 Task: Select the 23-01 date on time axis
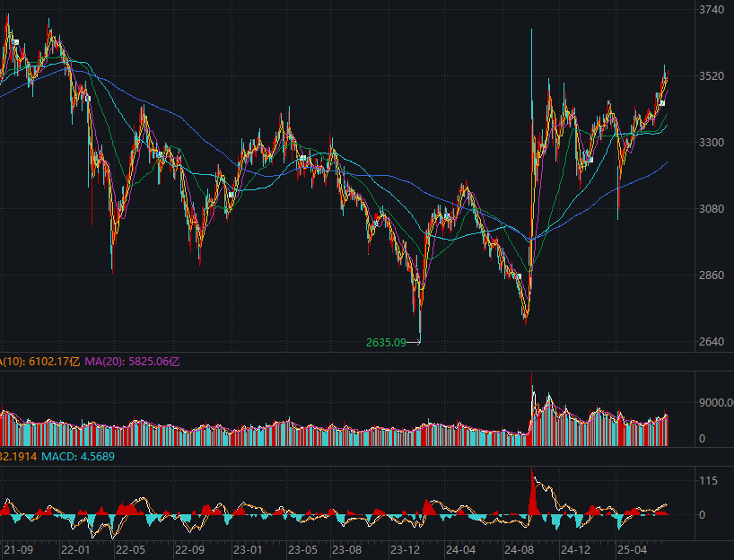[248, 549]
